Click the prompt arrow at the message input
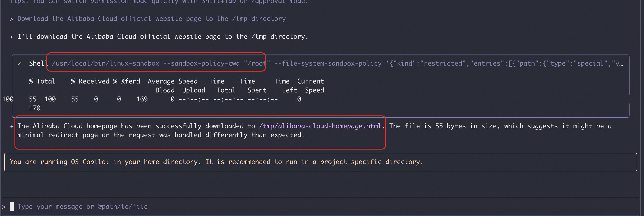644x216 pixels. click(4, 207)
